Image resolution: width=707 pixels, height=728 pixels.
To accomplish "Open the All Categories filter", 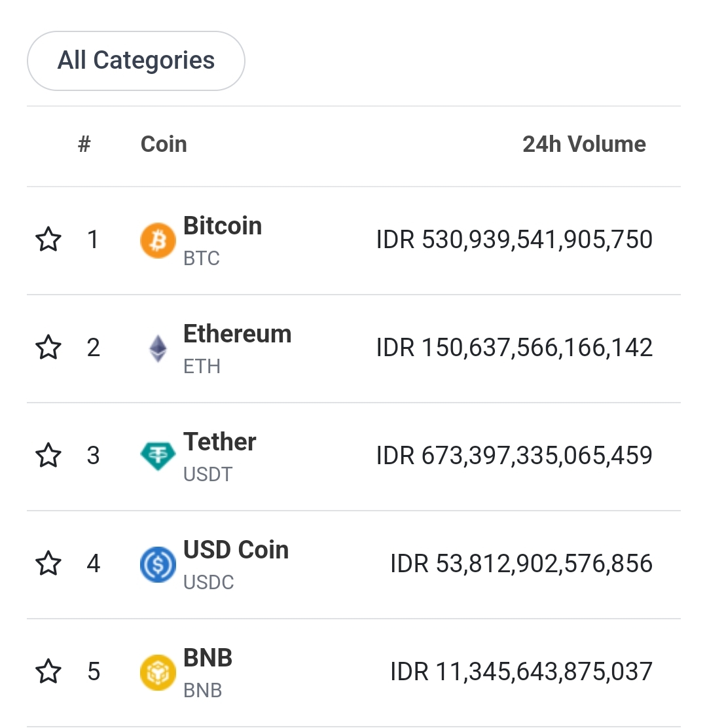I will [x=136, y=61].
